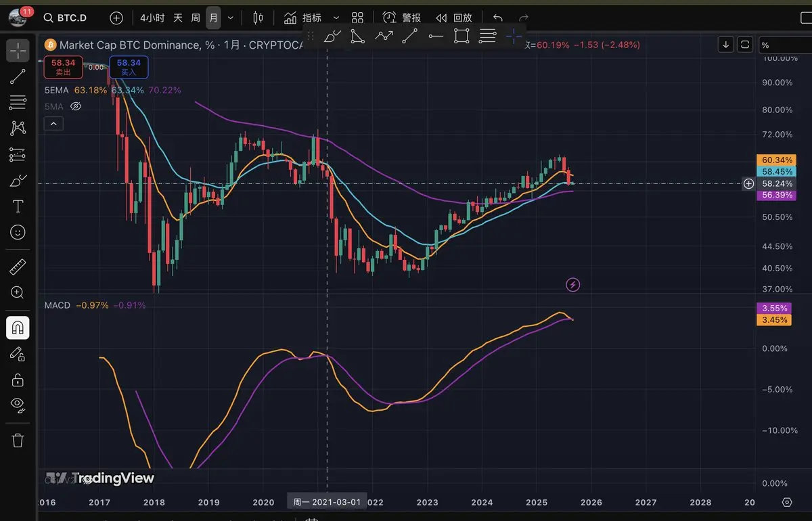The height and width of the screenshot is (521, 812).
Task: Expand the favorite indicators dropdown arrow
Action: click(336, 18)
